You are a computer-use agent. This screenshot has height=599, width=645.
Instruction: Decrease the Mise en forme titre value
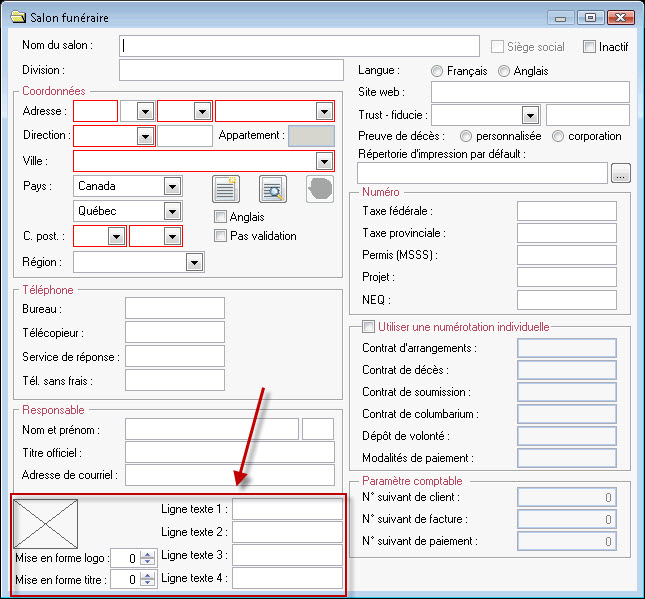pyautogui.click(x=148, y=583)
